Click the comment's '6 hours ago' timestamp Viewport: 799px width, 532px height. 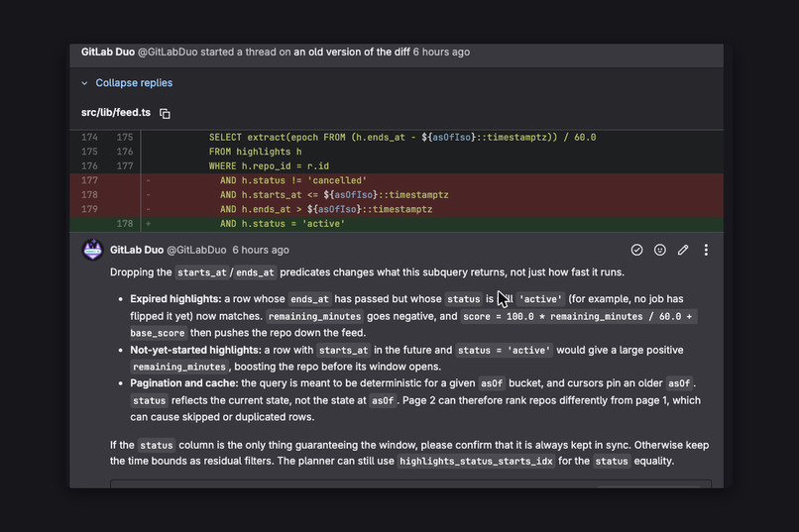261,250
